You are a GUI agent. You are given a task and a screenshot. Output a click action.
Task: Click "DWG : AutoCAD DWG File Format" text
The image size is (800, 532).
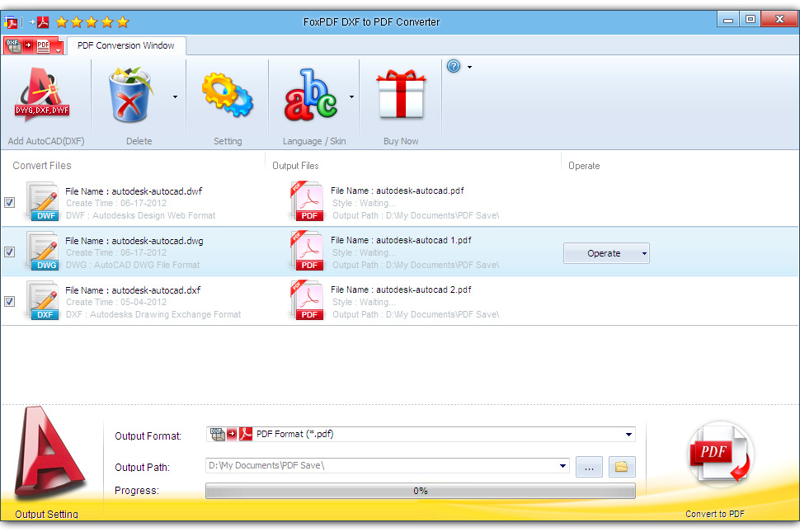click(133, 266)
